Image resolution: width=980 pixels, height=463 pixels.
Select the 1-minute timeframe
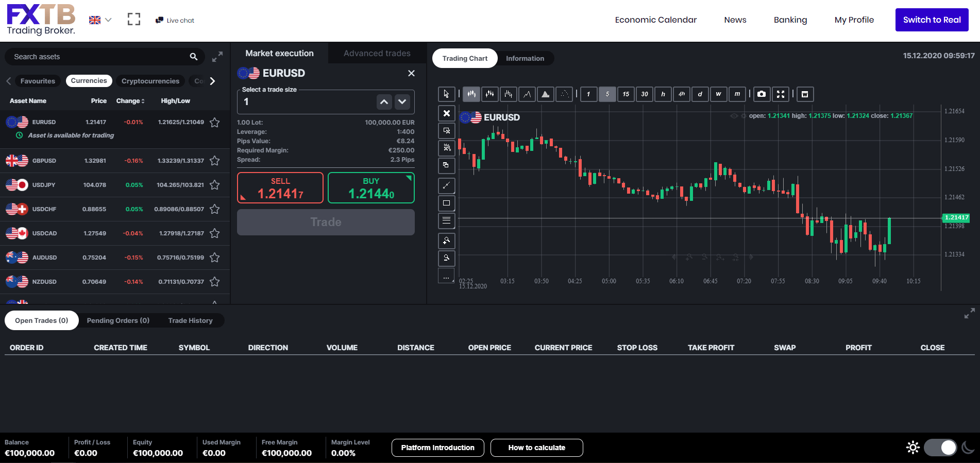point(588,94)
